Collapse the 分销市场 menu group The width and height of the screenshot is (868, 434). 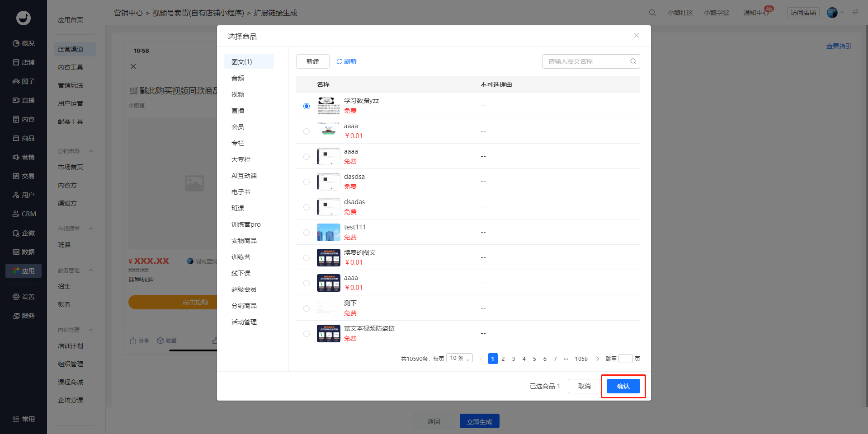[91, 151]
